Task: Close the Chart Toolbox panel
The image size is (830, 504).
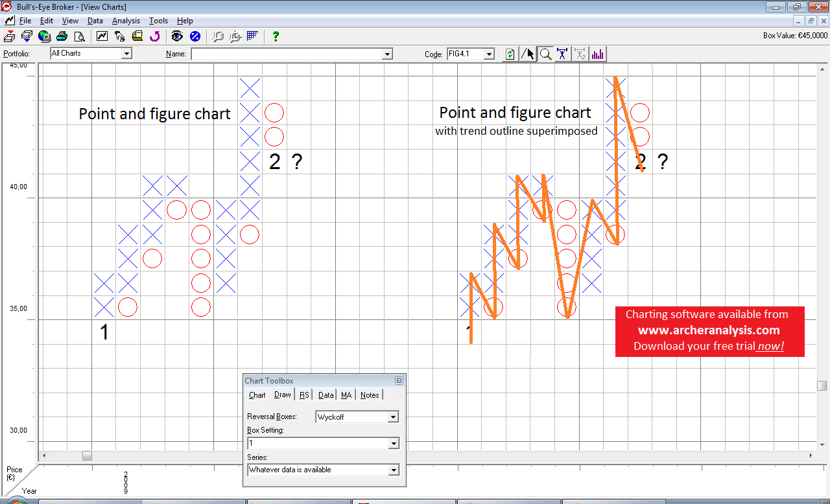Action: click(x=399, y=381)
